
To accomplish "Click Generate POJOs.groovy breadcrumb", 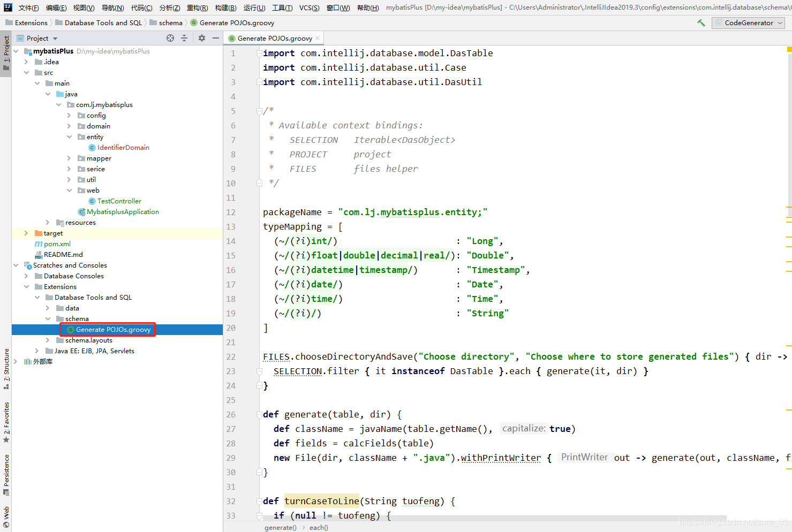I will pos(232,23).
